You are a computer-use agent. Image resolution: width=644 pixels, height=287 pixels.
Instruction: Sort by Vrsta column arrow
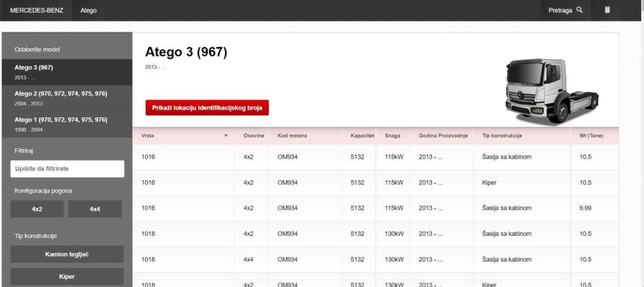click(x=226, y=135)
